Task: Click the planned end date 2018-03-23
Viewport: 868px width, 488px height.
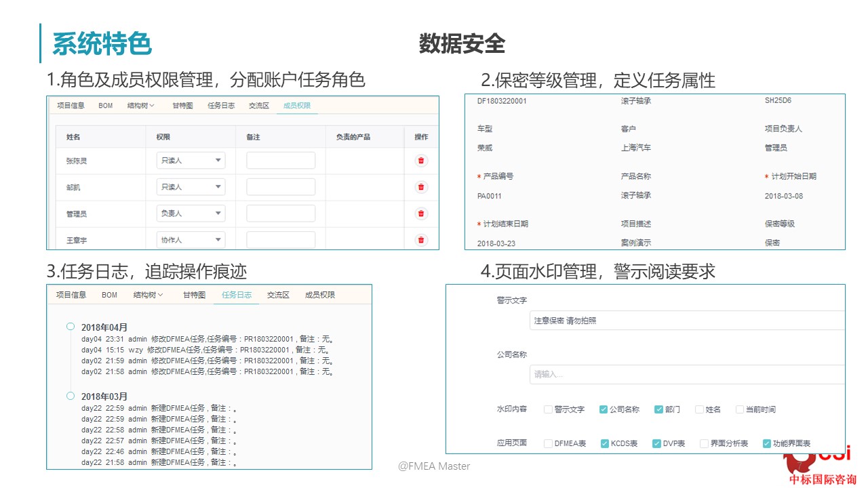Action: click(x=496, y=243)
